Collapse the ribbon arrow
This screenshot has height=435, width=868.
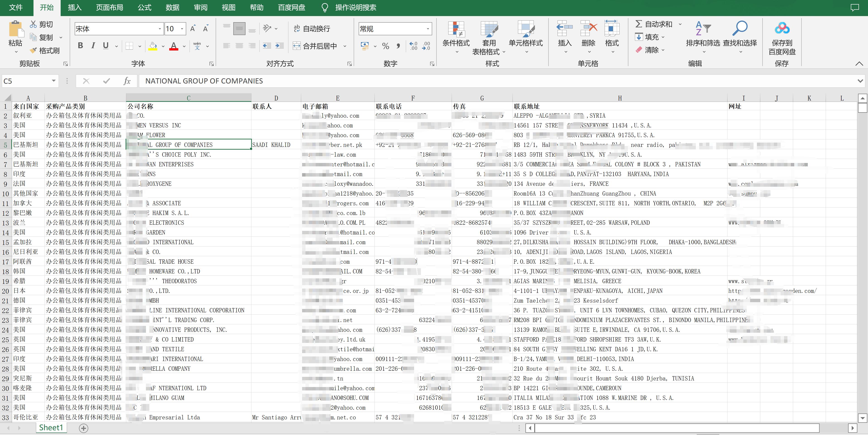point(859,63)
